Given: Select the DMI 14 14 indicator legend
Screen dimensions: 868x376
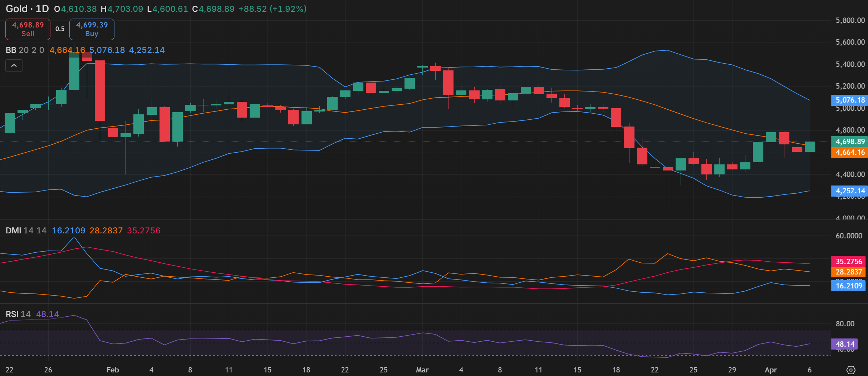Looking at the screenshot, I should [26, 231].
